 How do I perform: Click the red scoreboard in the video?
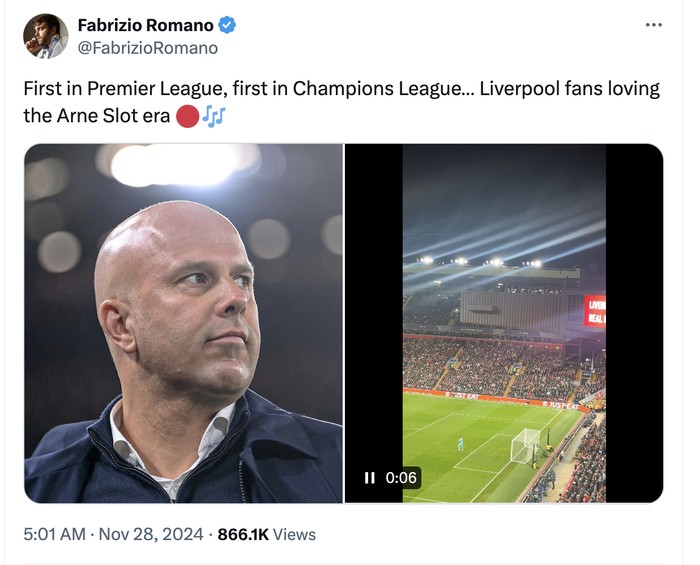[x=595, y=310]
